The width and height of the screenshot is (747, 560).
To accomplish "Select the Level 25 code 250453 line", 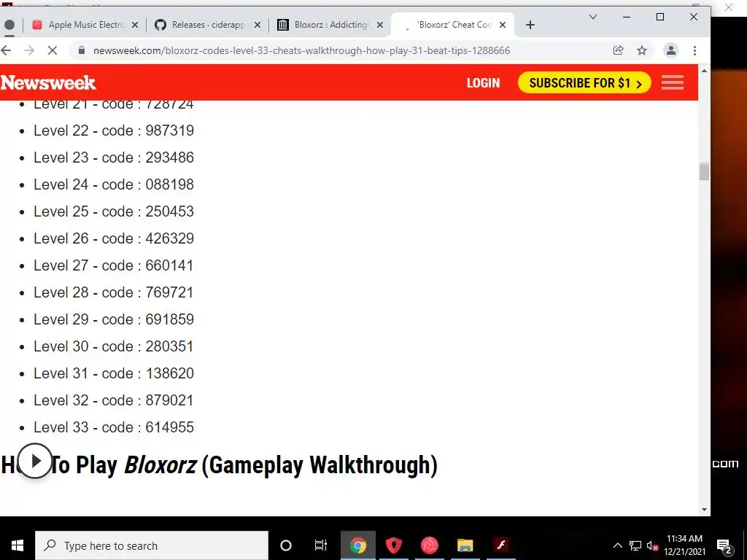I will 114,211.
